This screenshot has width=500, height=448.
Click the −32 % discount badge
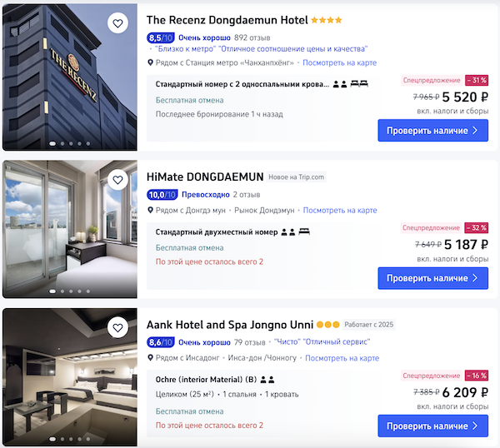point(477,228)
